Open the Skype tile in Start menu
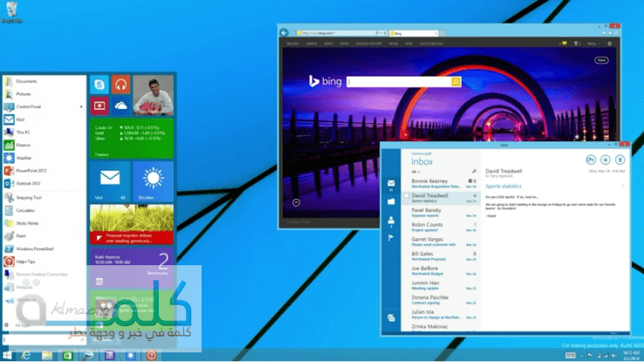Screen dimensions: 644x362 point(99,85)
